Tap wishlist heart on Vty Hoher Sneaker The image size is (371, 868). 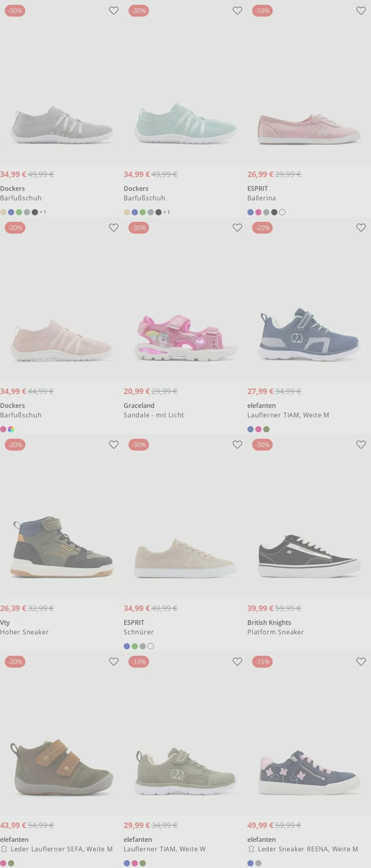pos(114,445)
